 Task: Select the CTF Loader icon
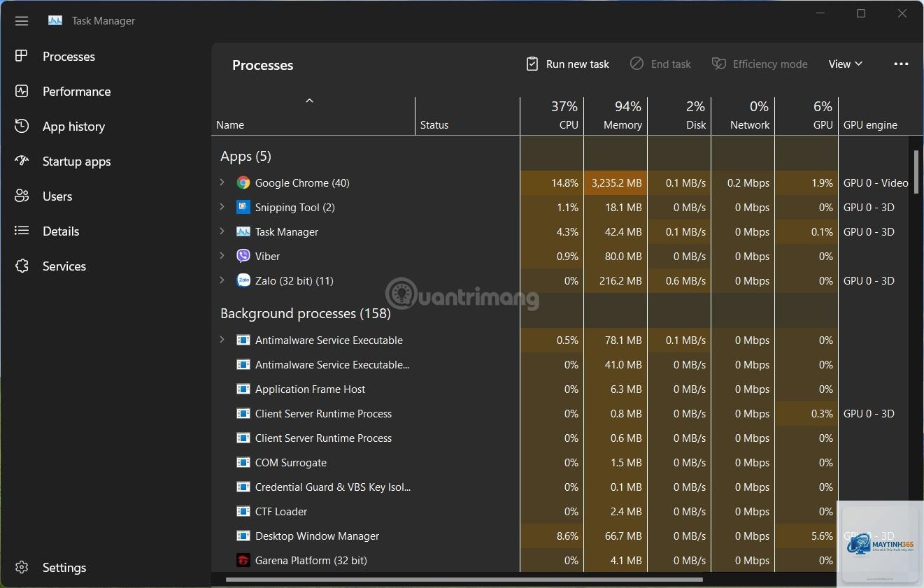(x=243, y=511)
